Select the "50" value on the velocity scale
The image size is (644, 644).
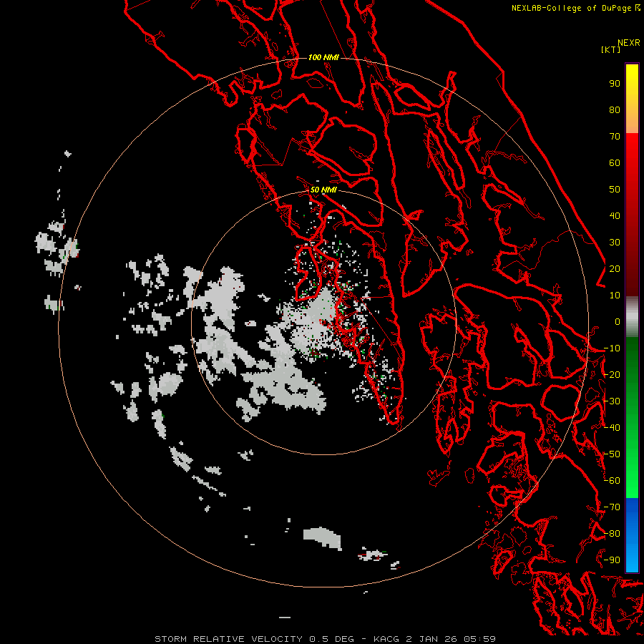(x=615, y=190)
